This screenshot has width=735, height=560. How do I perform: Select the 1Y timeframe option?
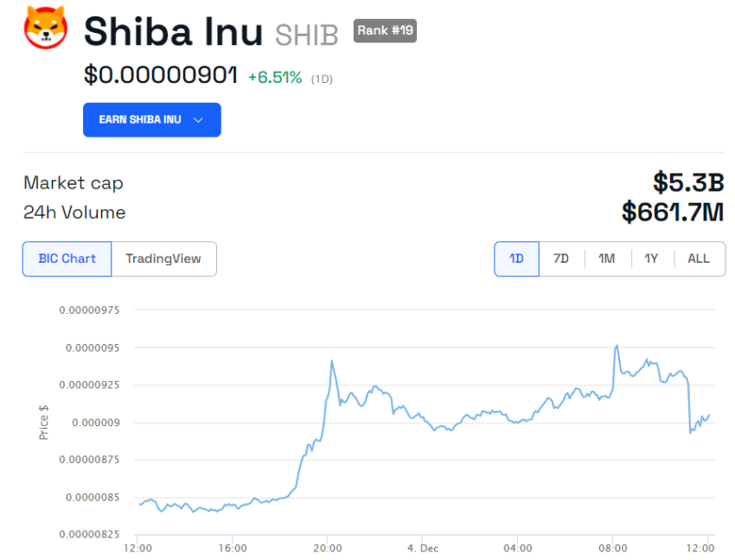[652, 258]
